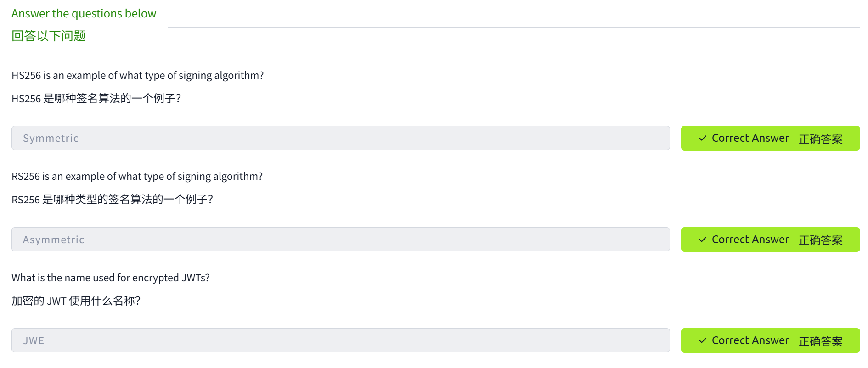Click the checkmark icon beside the Asymmetric answer
Screen dimensions: 868x368
(x=702, y=240)
